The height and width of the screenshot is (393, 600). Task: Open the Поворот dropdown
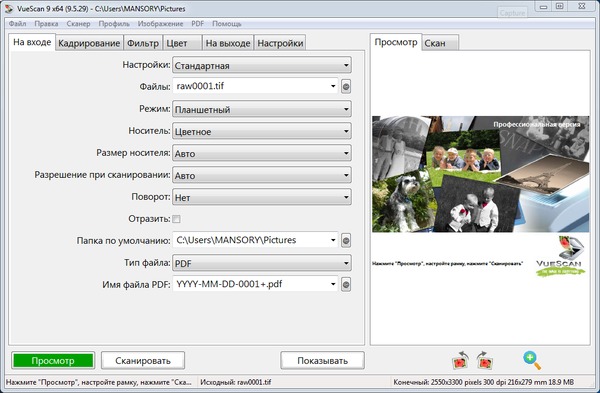click(x=262, y=197)
